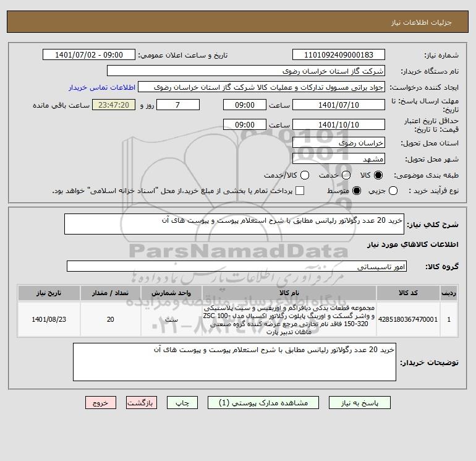
Task: Select the خدمت radio button
Action: 346,175
